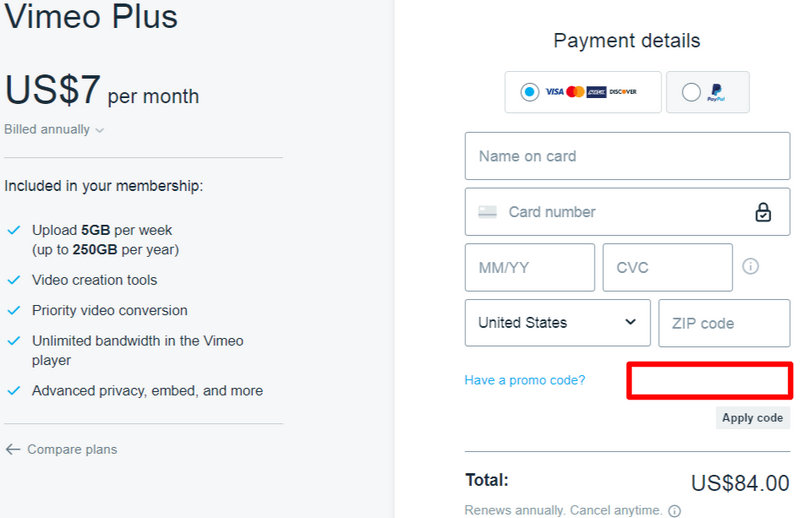Click the ZIP code input field
The width and height of the screenshot is (800, 518).
coord(724,323)
